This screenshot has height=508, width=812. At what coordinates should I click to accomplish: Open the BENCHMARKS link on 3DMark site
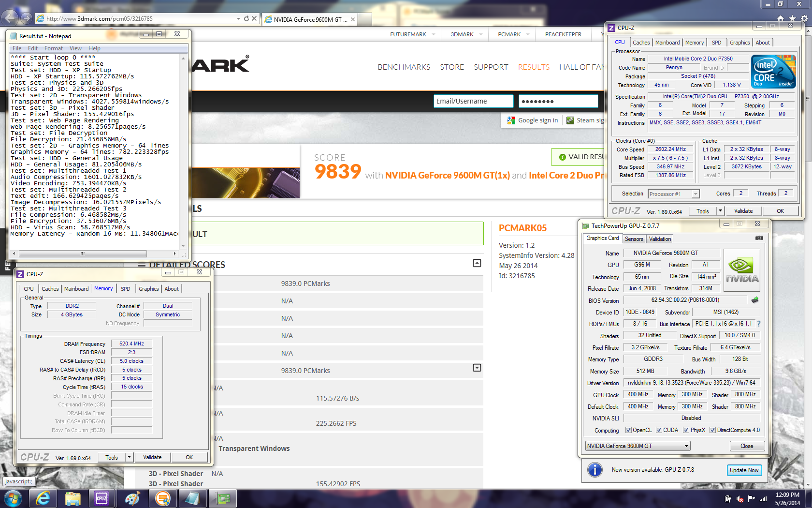click(x=404, y=67)
